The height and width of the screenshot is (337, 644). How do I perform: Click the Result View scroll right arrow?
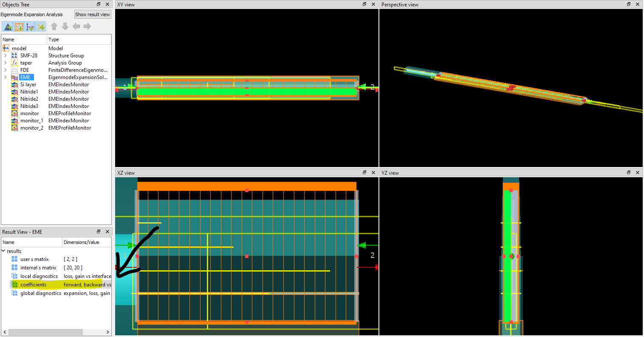[108, 332]
